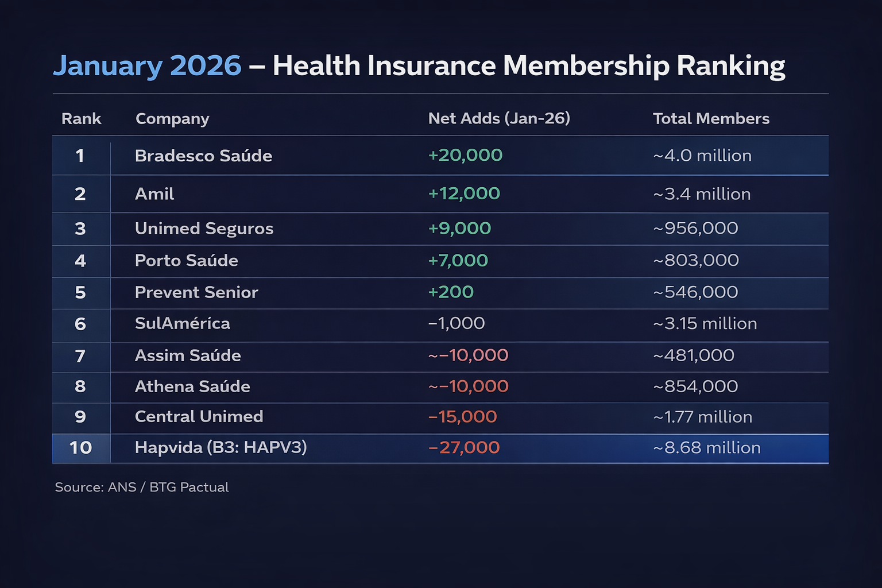882x588 pixels.
Task: Click Assim Saúde's "~–10,000" net adds value
Action: click(x=468, y=355)
